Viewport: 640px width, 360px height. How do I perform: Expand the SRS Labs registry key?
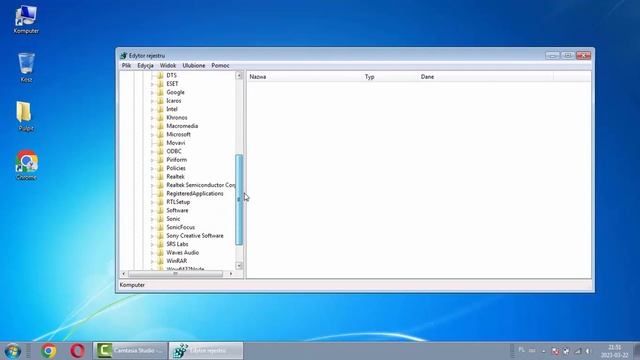[152, 244]
